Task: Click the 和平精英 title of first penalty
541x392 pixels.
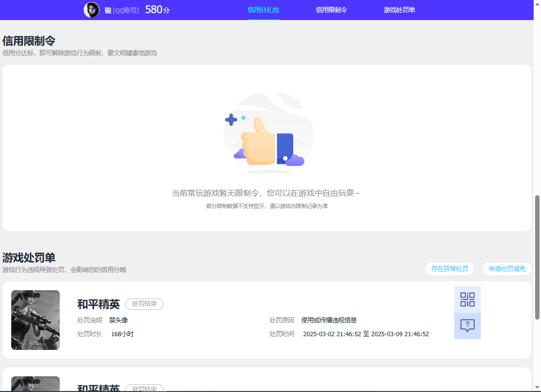Action: (x=98, y=304)
